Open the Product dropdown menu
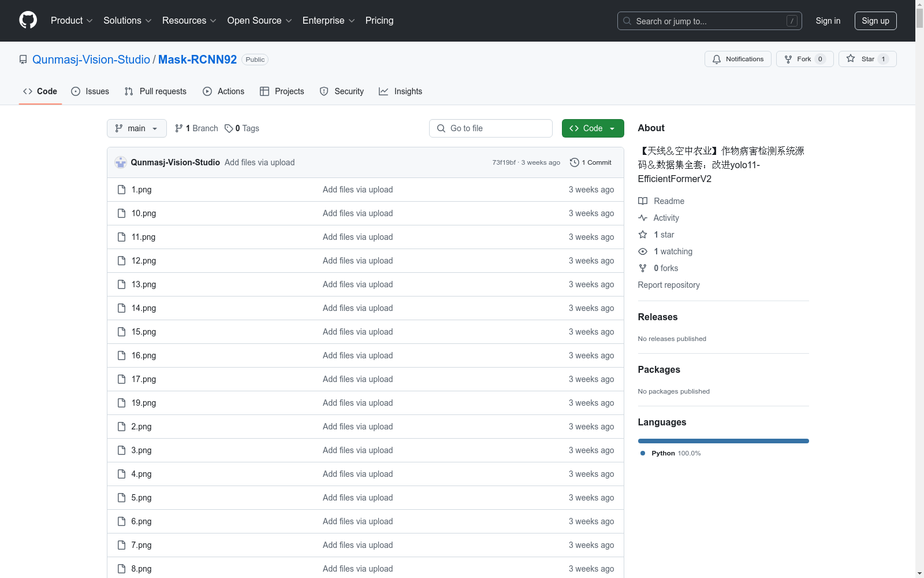Image resolution: width=924 pixels, height=578 pixels. point(72,20)
